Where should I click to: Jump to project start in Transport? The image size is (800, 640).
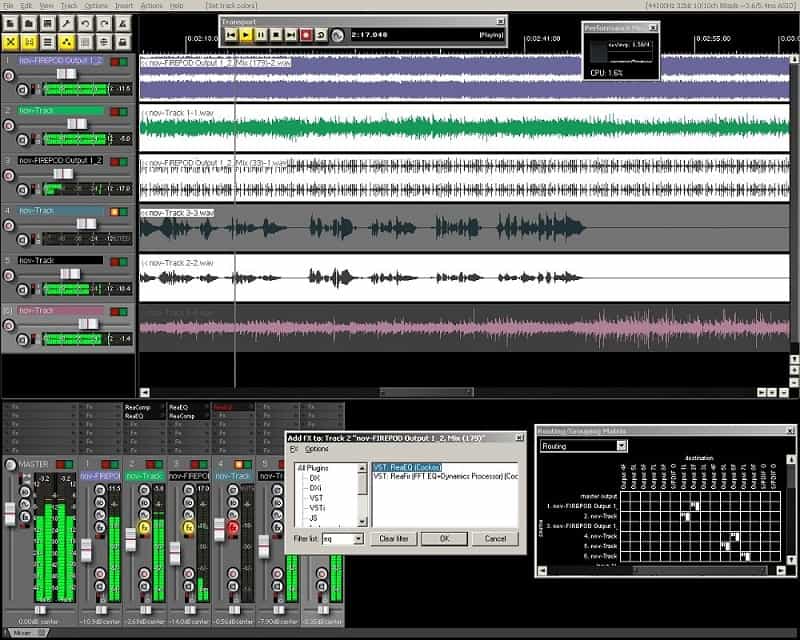click(x=231, y=35)
